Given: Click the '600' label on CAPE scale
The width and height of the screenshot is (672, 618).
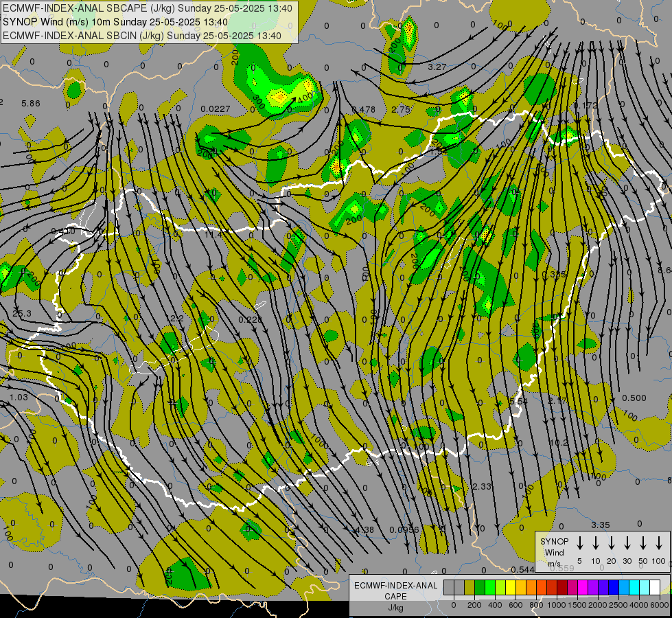Looking at the screenshot, I should tap(515, 605).
